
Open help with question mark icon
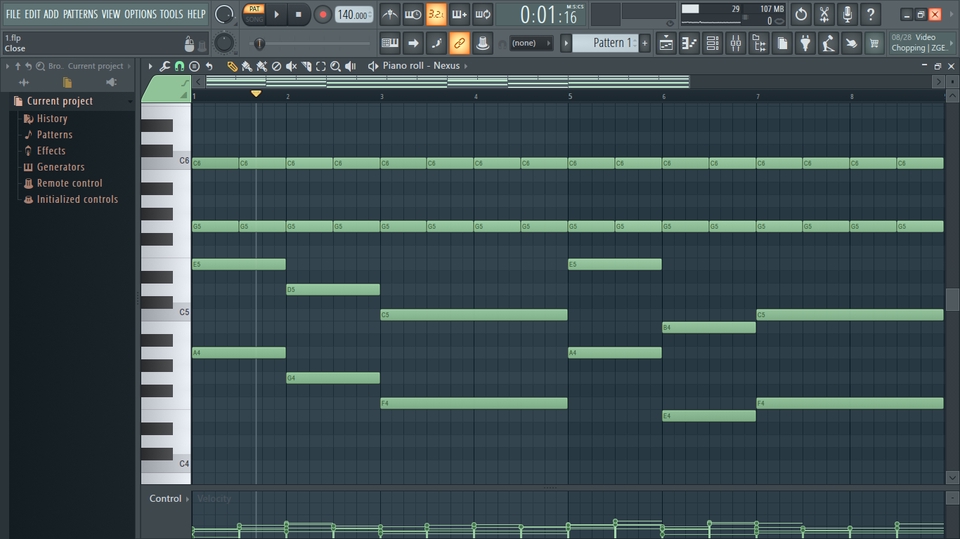871,14
